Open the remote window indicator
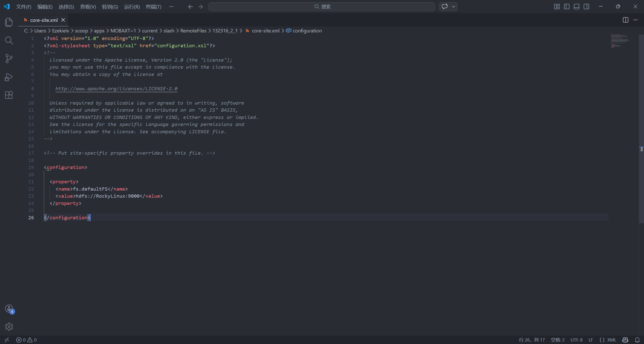 pyautogui.click(x=7, y=340)
